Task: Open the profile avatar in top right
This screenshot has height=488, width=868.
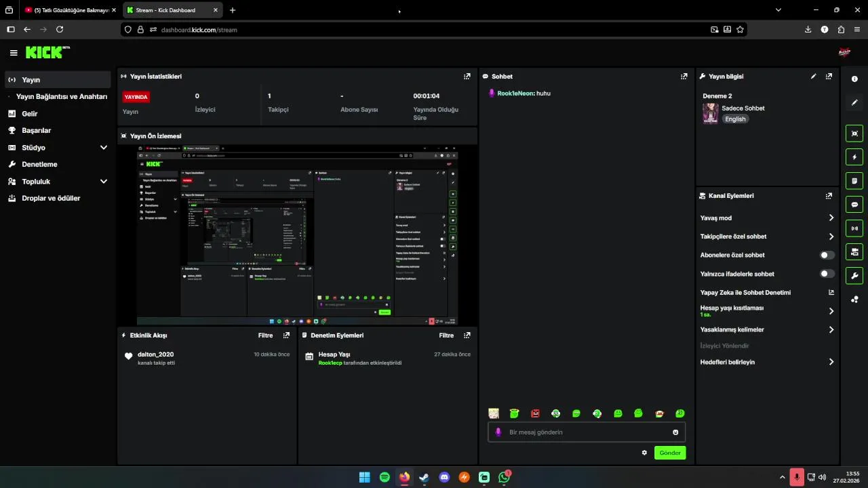Action: [844, 52]
